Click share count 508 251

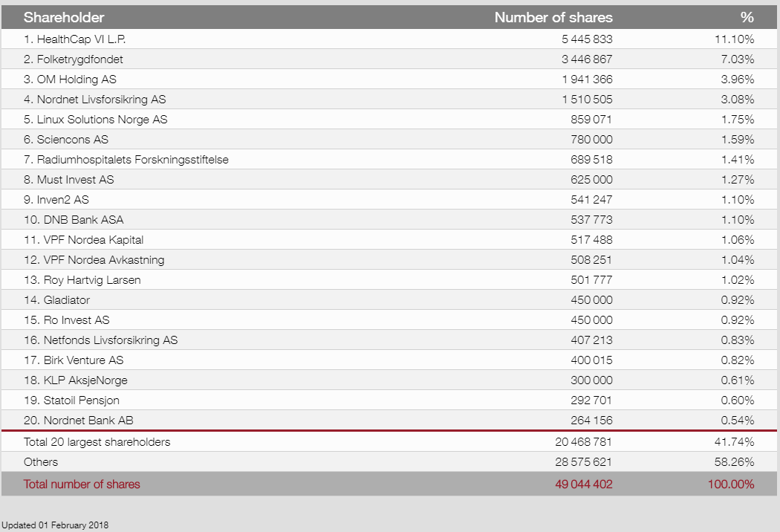(591, 260)
